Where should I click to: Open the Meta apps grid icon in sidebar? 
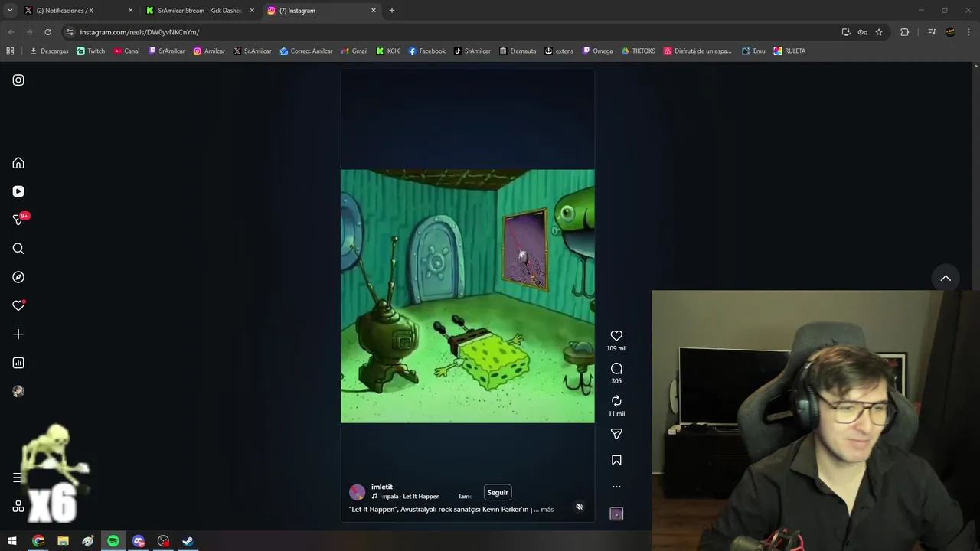tap(18, 507)
